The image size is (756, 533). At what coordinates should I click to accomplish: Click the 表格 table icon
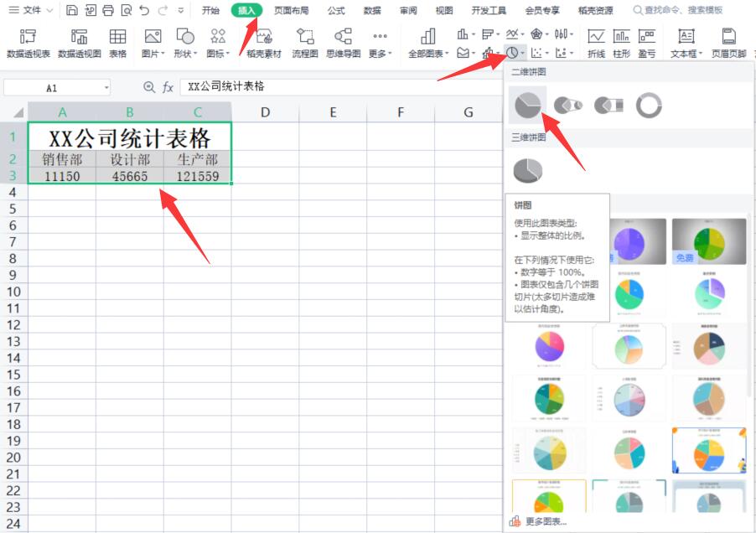pyautogui.click(x=117, y=44)
